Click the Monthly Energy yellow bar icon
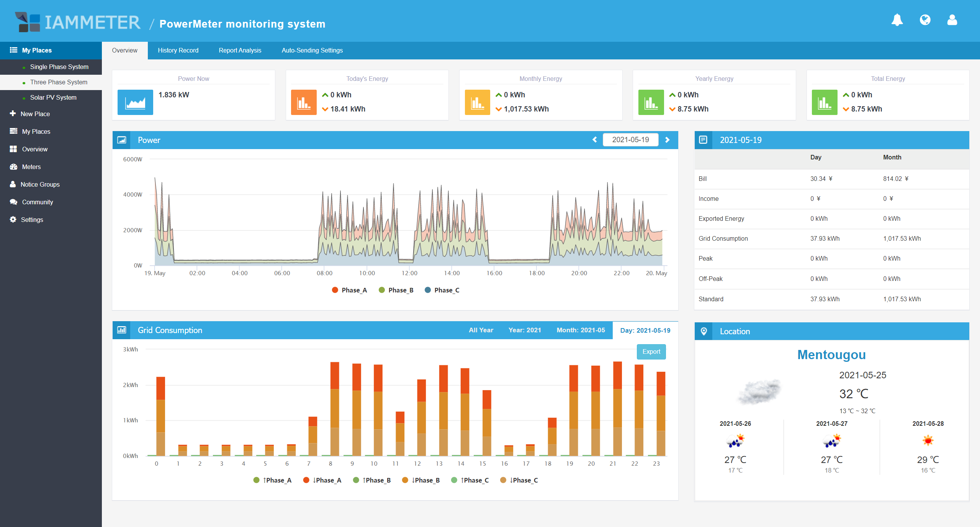The height and width of the screenshot is (527, 980). [x=477, y=102]
